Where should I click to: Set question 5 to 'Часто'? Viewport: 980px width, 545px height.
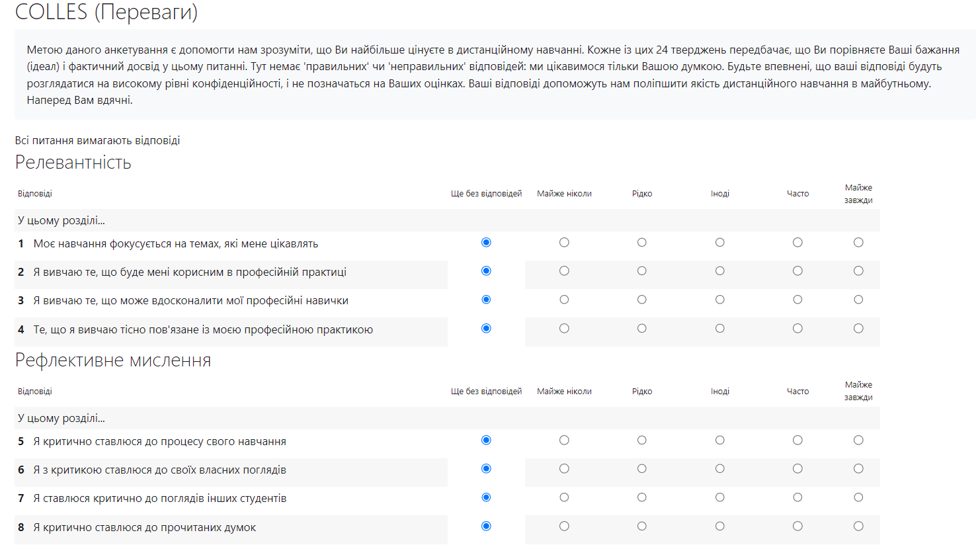798,440
